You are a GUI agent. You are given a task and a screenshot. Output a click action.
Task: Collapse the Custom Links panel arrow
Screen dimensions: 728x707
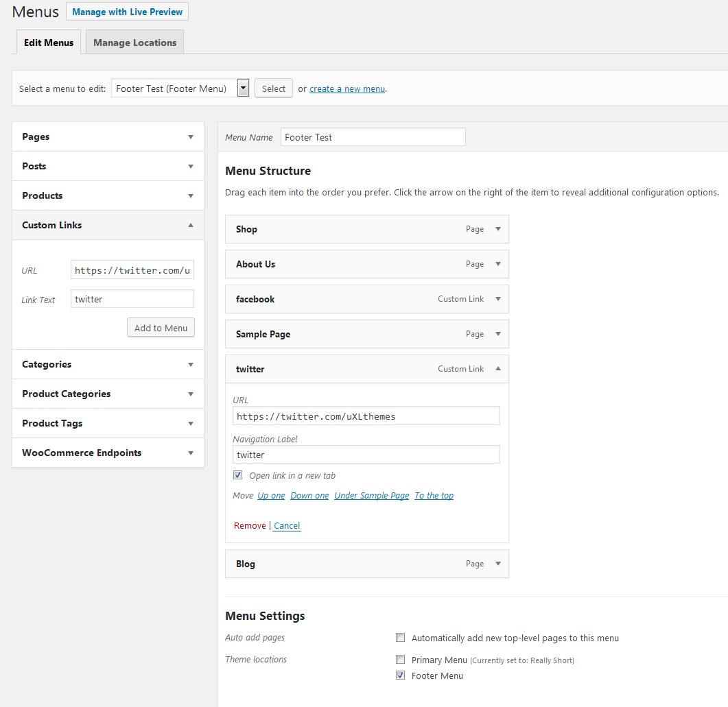click(191, 225)
